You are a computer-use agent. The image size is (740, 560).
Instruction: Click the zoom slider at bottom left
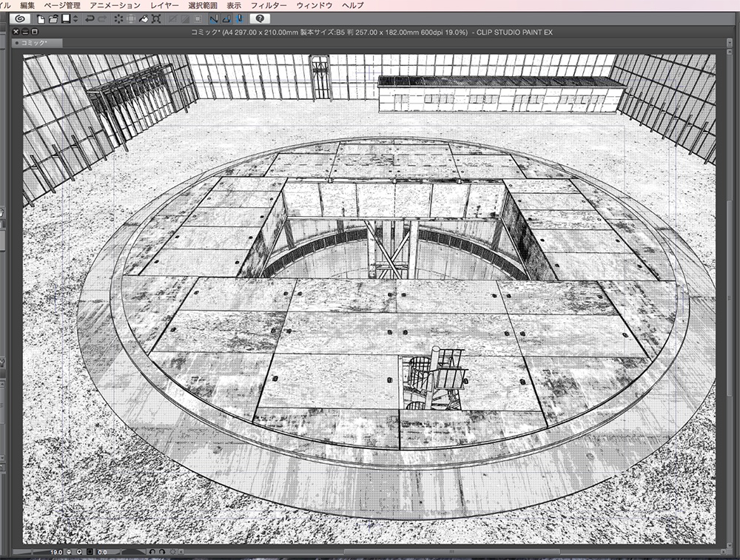click(32, 552)
